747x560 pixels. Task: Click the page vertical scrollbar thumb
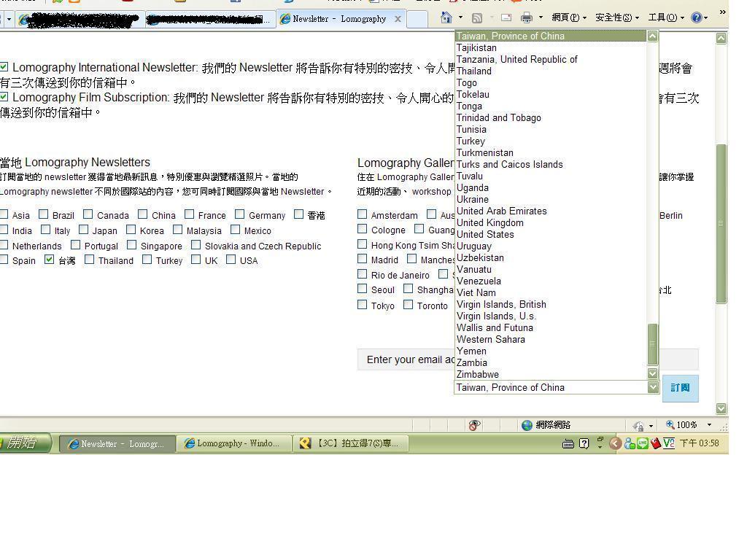[x=721, y=223]
